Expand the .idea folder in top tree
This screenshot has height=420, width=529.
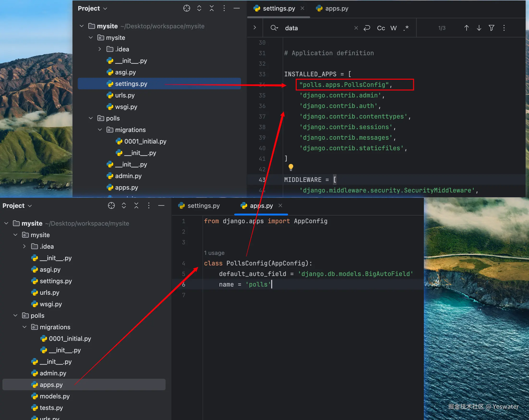pos(100,49)
